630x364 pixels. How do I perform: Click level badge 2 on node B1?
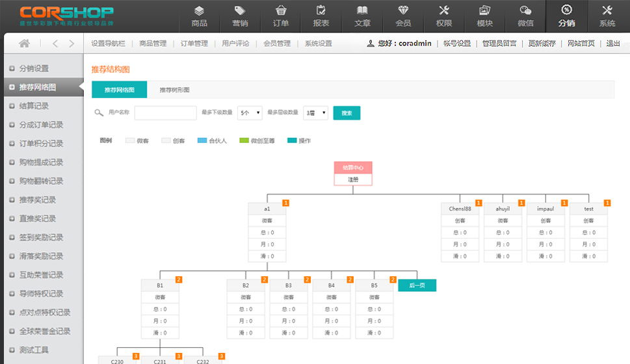[x=179, y=279]
